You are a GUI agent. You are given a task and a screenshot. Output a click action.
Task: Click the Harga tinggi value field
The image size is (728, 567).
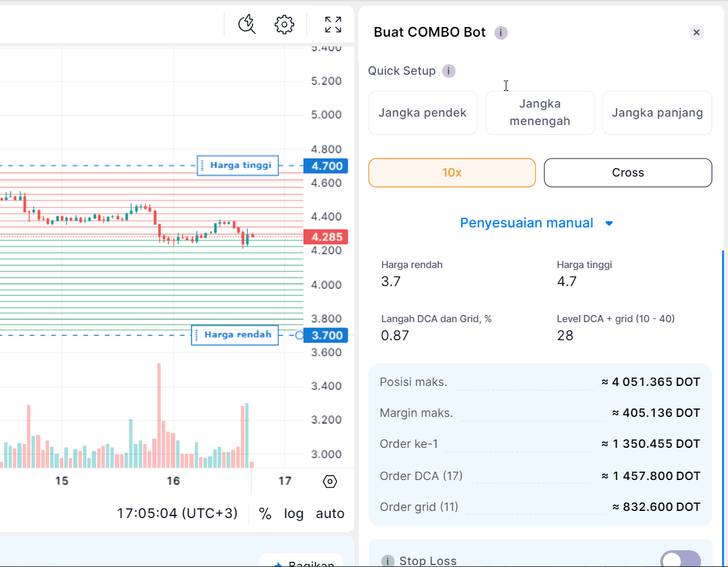567,282
